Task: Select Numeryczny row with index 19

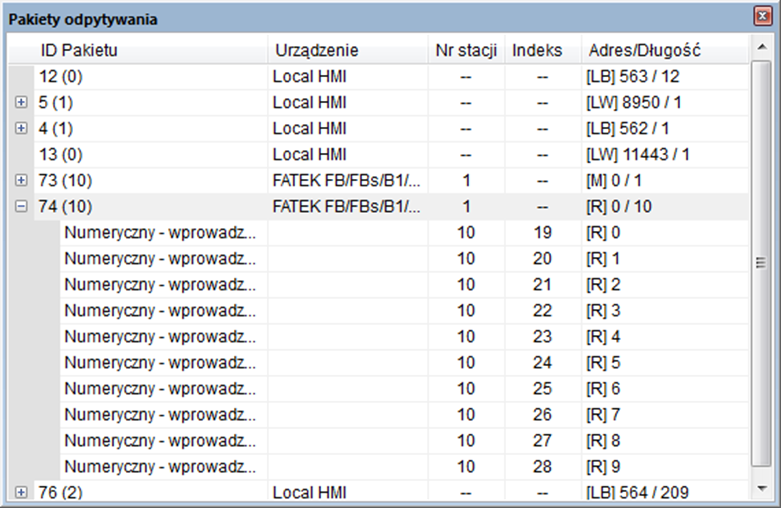Action: coord(404,233)
